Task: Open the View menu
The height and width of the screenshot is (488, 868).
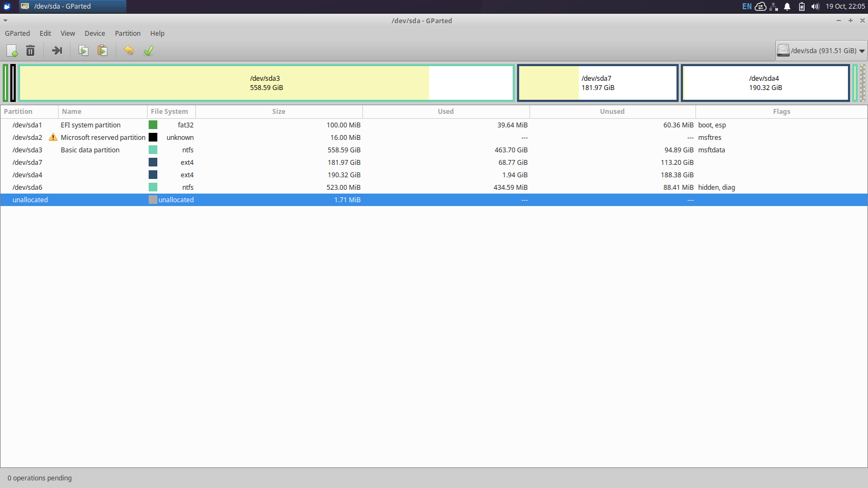Action: (x=68, y=33)
